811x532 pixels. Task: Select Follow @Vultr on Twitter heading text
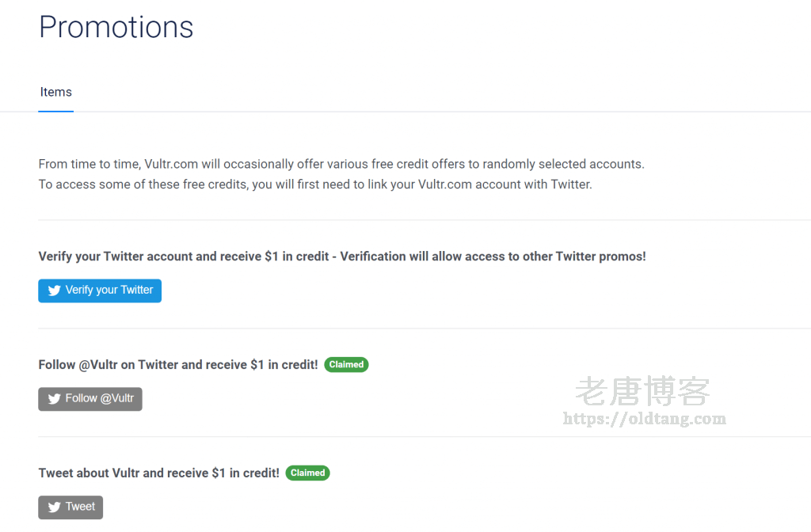(178, 365)
